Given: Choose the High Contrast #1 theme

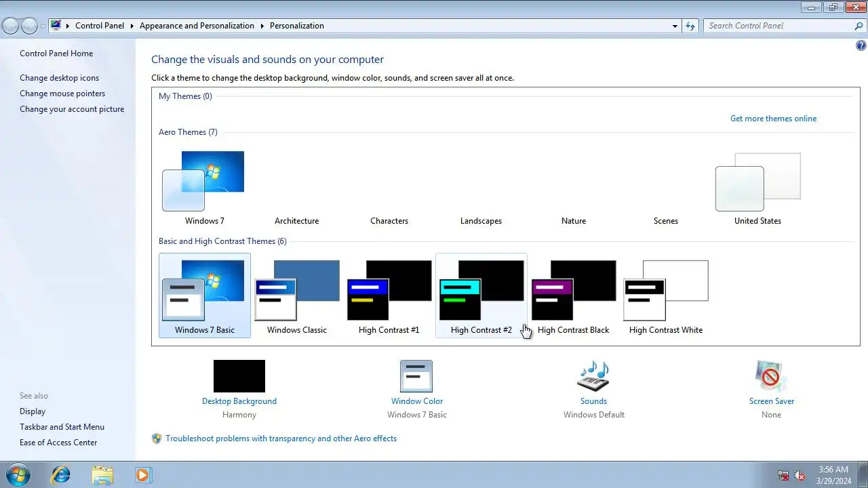Looking at the screenshot, I should click(389, 296).
